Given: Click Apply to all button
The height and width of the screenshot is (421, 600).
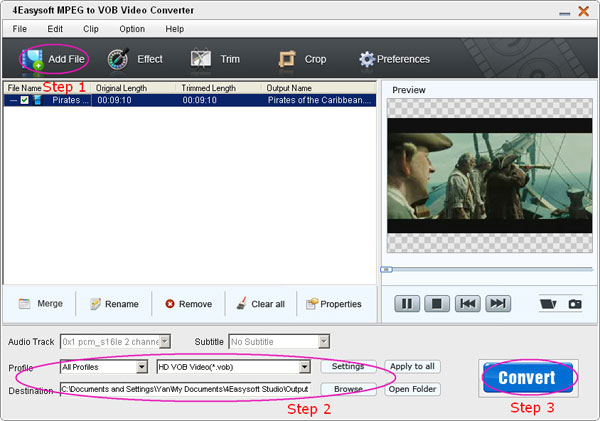Looking at the screenshot, I should [x=412, y=366].
